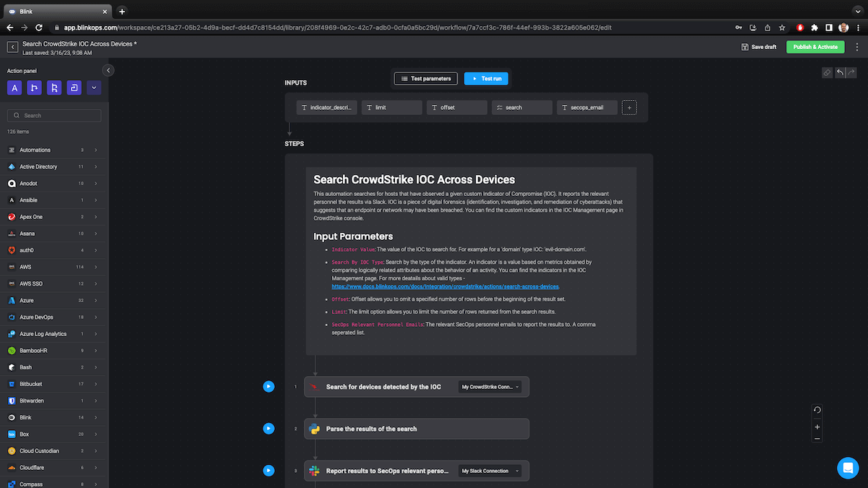868x488 pixels.
Task: Open the My Slack Connection dropdown on step 3
Action: coord(491,471)
